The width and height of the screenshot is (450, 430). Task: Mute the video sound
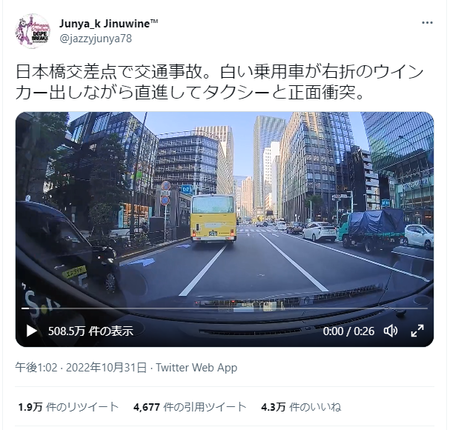pyautogui.click(x=390, y=331)
